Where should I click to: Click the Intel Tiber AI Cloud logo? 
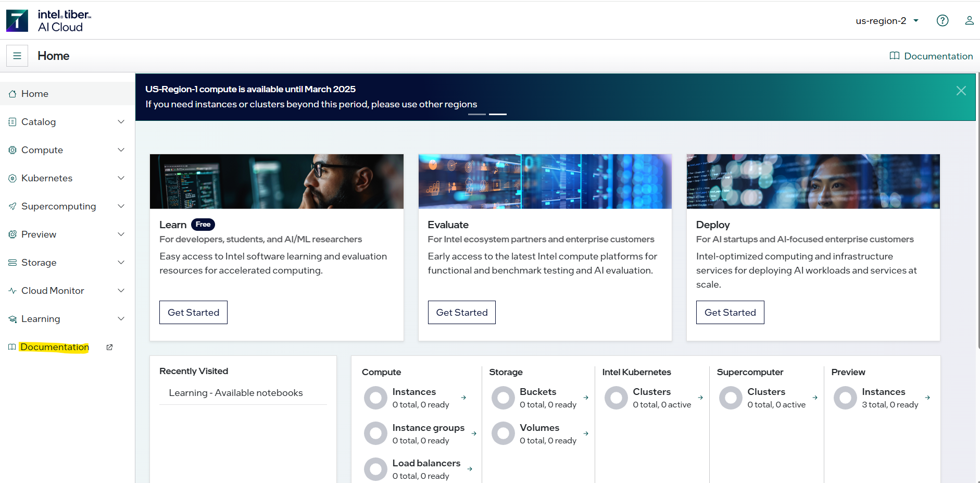48,21
